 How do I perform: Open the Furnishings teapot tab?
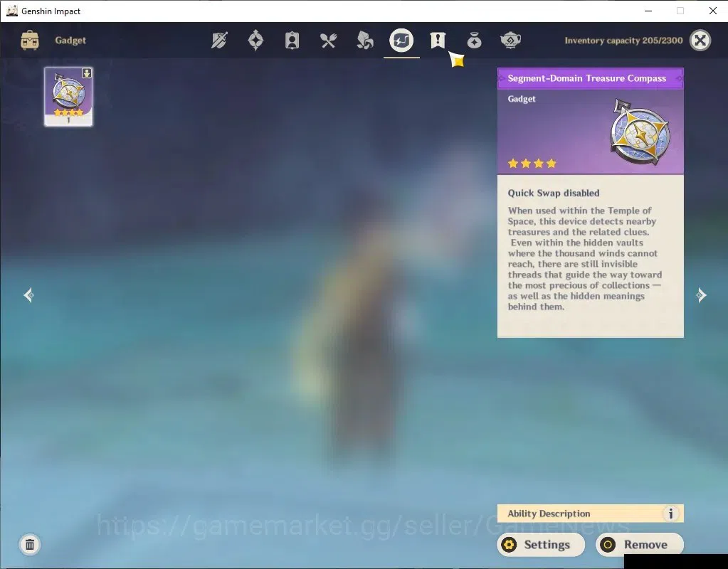point(510,41)
